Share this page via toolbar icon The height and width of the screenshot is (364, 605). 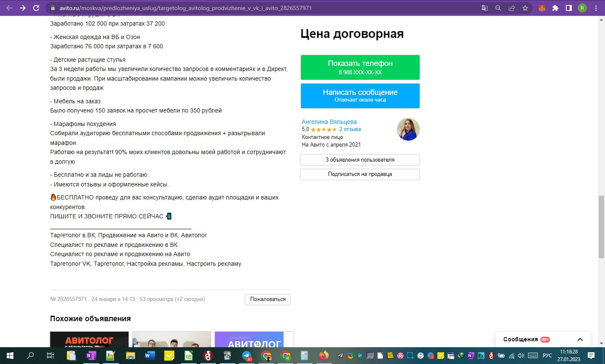pyautogui.click(x=512, y=8)
